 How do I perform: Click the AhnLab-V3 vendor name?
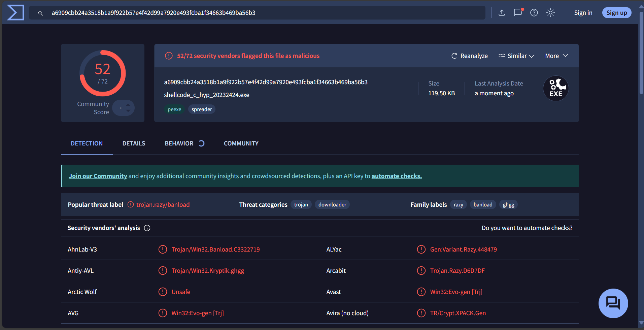[82, 250]
